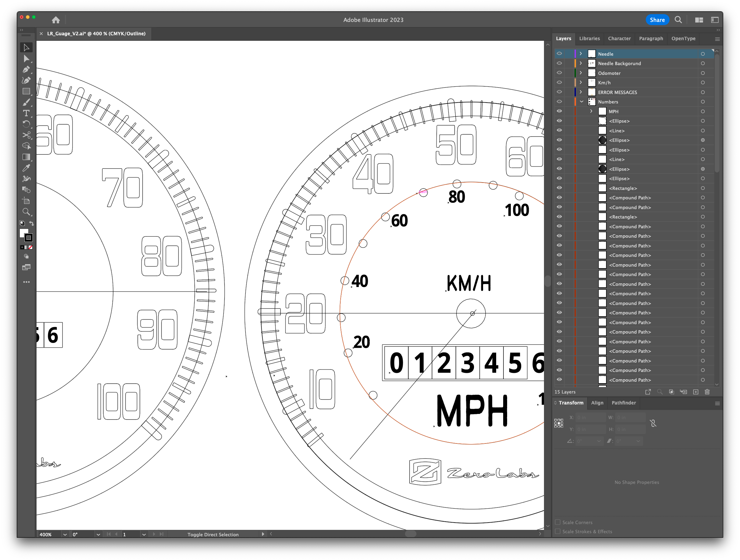Screen dimensions: 740x560
Task: Activate the Zoom tool in the toolbar
Action: click(26, 212)
